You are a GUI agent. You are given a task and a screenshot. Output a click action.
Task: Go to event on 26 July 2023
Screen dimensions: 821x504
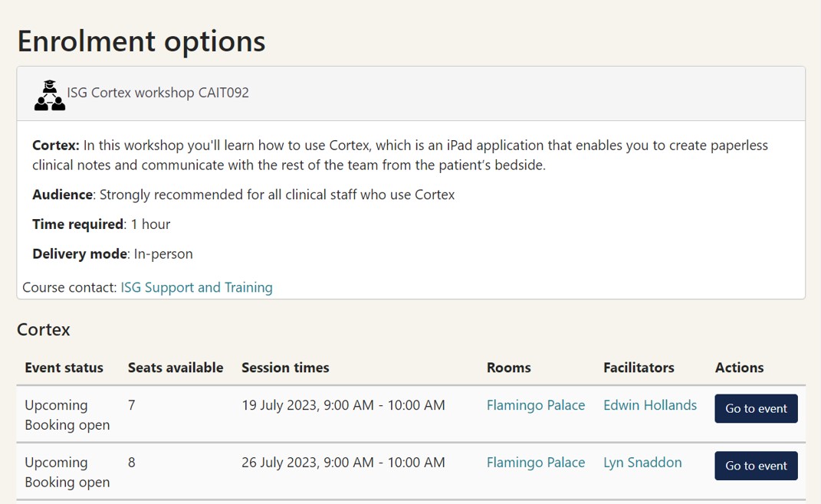pyautogui.click(x=755, y=466)
